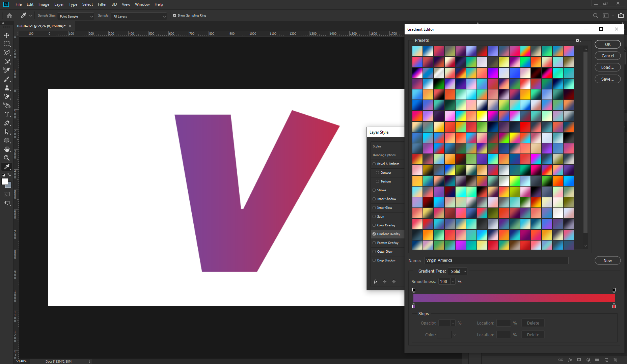627x364 pixels.
Task: Open the Layer menu
Action: 59,4
